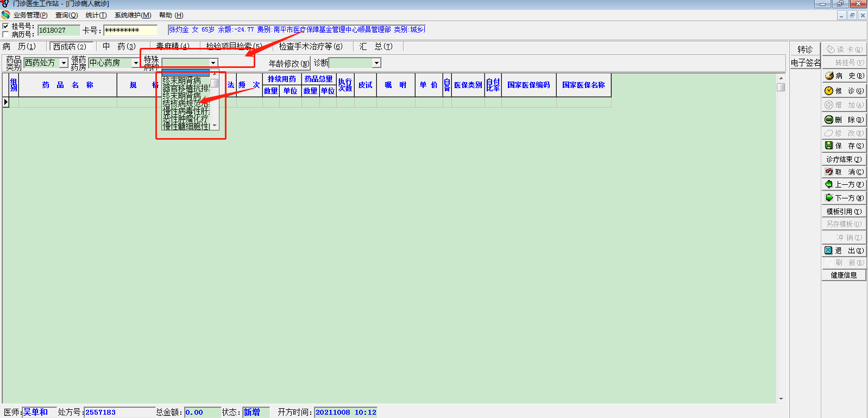Open the 统计(T) menu

coord(96,15)
